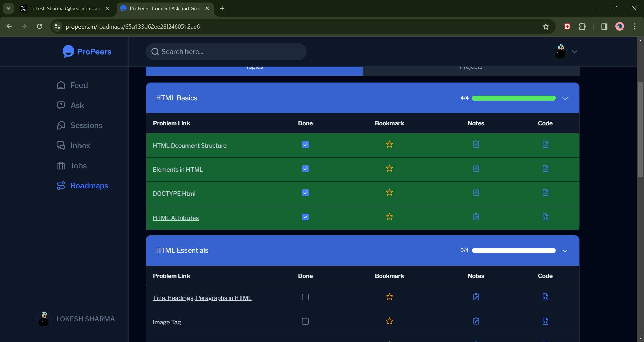Viewport: 644px width, 342px height.
Task: Click the profile avatar in the top header
Action: (x=560, y=52)
